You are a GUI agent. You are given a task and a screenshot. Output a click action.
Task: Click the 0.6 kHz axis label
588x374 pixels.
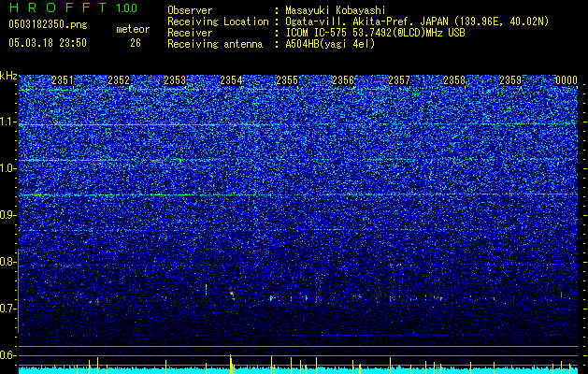[x=8, y=355]
